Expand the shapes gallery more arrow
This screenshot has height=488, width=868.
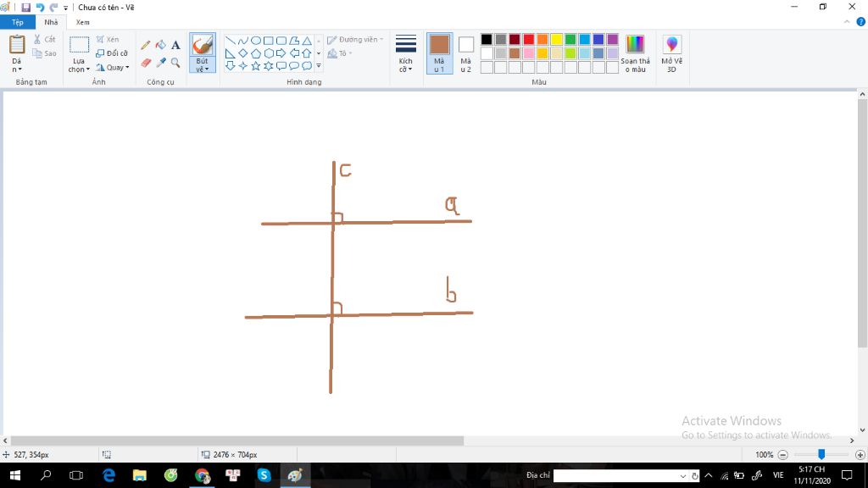pos(319,66)
